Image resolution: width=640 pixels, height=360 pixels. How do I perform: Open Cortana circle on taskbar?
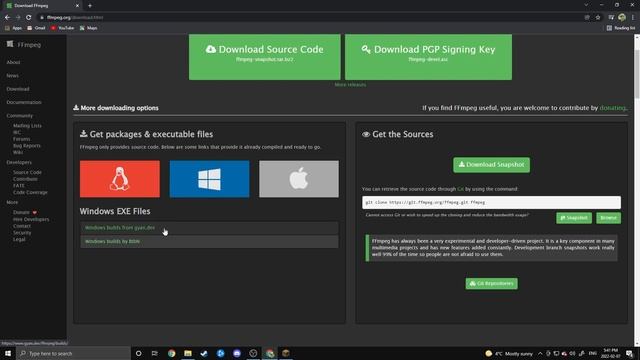point(138,353)
